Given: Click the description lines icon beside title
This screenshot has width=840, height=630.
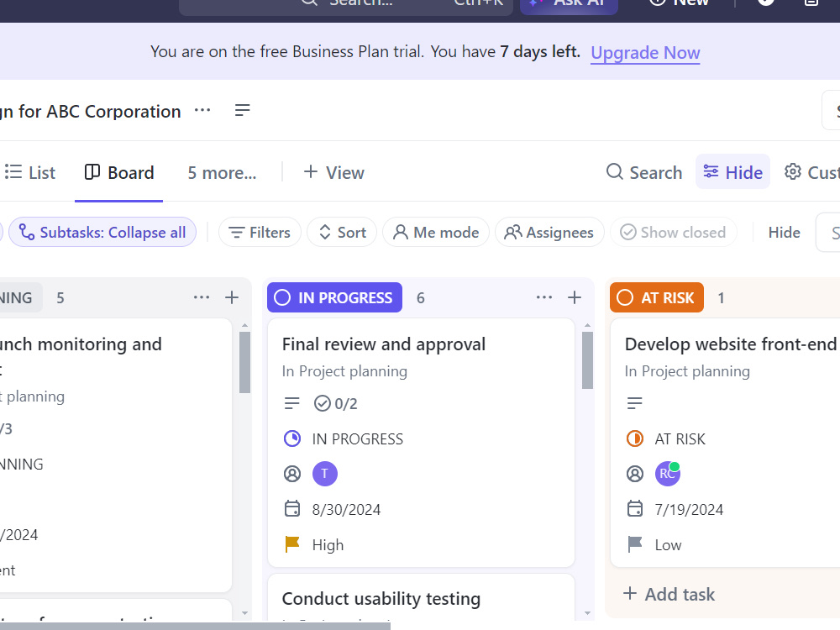Looking at the screenshot, I should click(x=242, y=110).
